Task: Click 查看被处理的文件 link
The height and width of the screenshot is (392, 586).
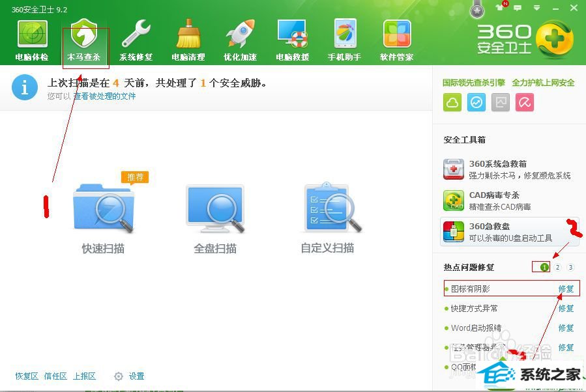Action: coord(104,96)
